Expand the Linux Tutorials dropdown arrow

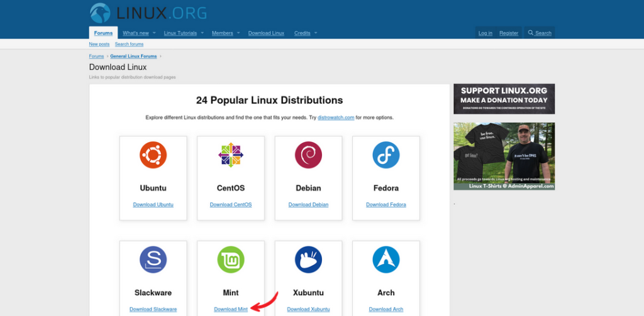[x=203, y=33]
